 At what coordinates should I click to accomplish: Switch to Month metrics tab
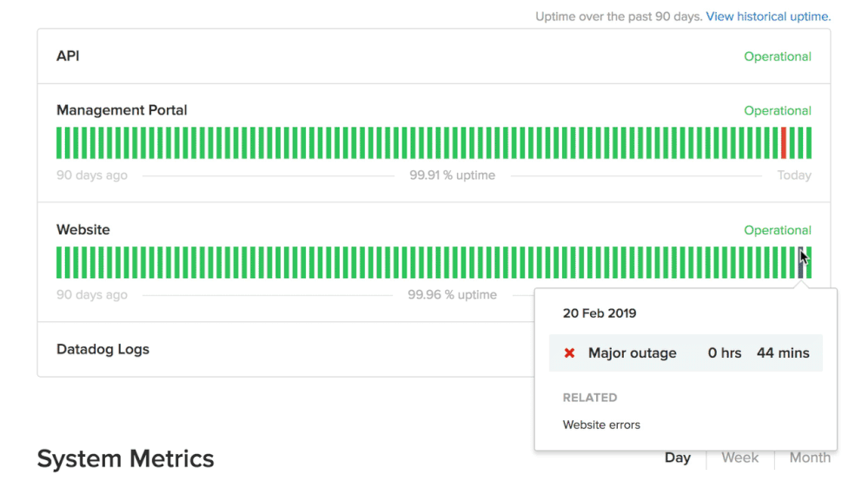click(x=810, y=458)
